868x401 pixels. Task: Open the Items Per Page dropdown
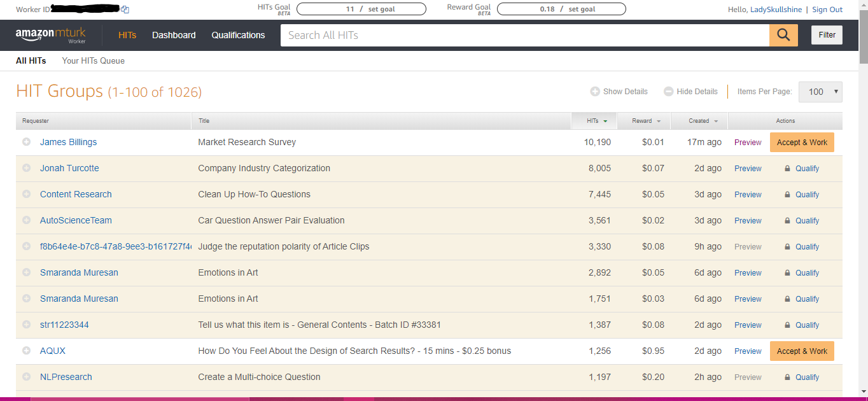(820, 92)
